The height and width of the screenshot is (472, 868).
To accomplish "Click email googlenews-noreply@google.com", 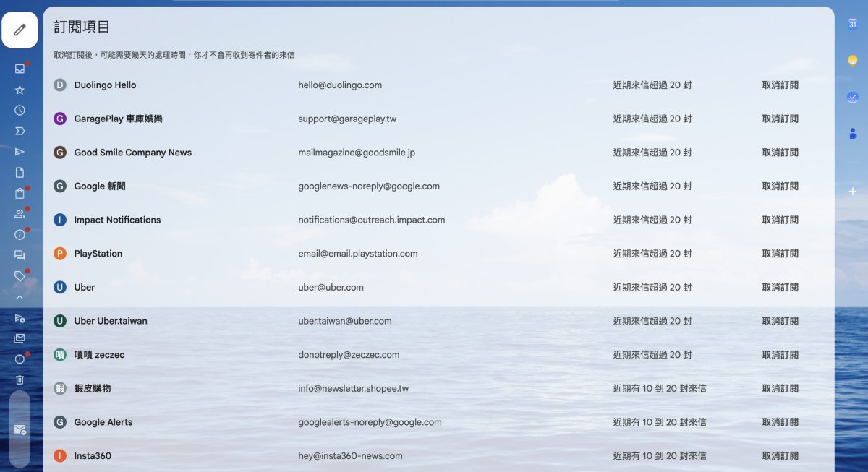I will (x=369, y=186).
